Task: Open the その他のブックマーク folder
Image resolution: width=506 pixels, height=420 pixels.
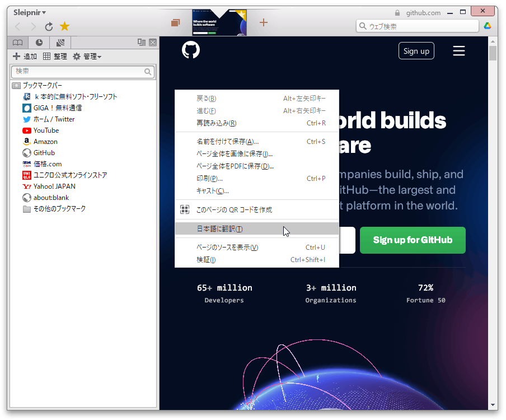Action: click(54, 209)
